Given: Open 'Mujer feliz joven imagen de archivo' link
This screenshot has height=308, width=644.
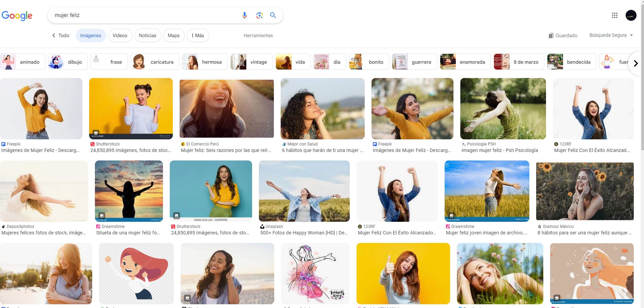Looking at the screenshot, I should click(486, 233).
